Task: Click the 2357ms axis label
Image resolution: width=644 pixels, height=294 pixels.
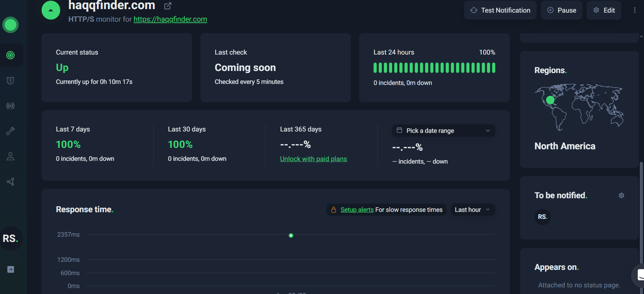Action: [x=69, y=235]
